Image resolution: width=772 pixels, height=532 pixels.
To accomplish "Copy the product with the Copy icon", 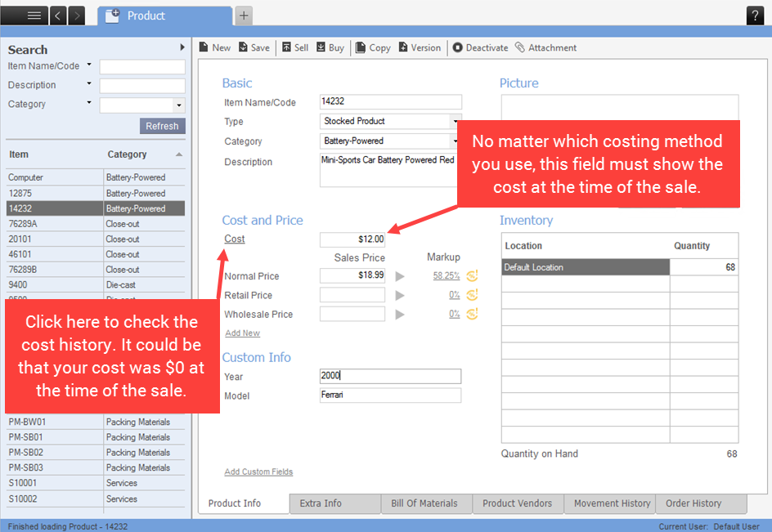I will coord(361,47).
